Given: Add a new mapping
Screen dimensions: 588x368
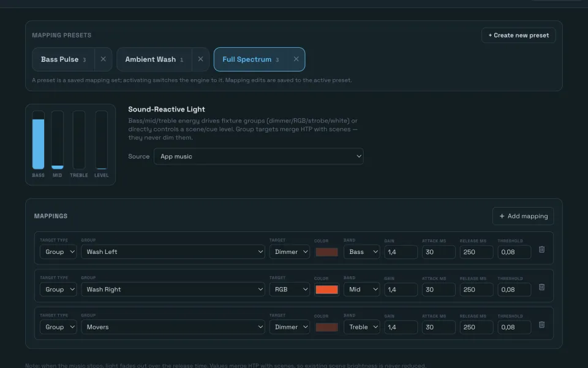Looking at the screenshot, I should tap(523, 217).
